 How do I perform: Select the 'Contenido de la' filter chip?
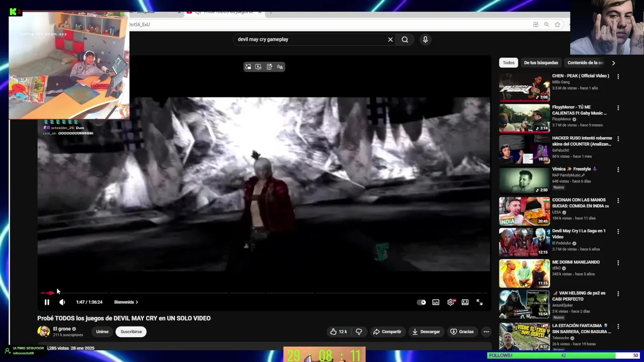pos(585,63)
